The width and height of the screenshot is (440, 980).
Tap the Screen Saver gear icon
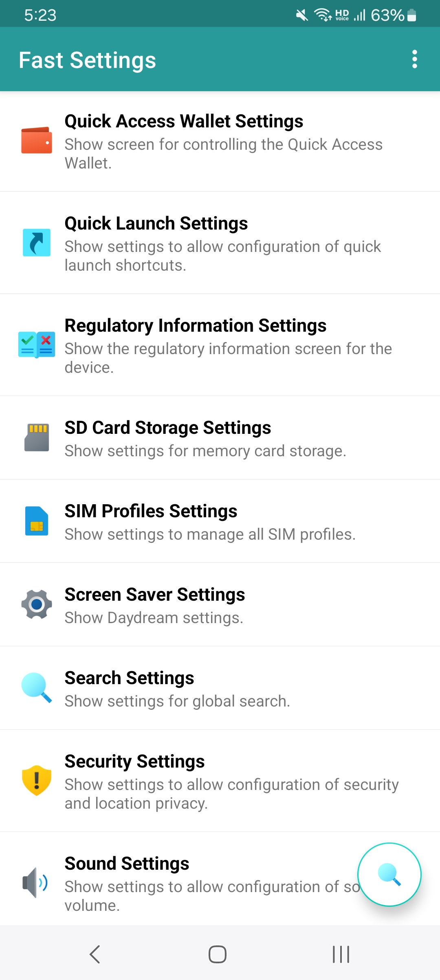[37, 604]
